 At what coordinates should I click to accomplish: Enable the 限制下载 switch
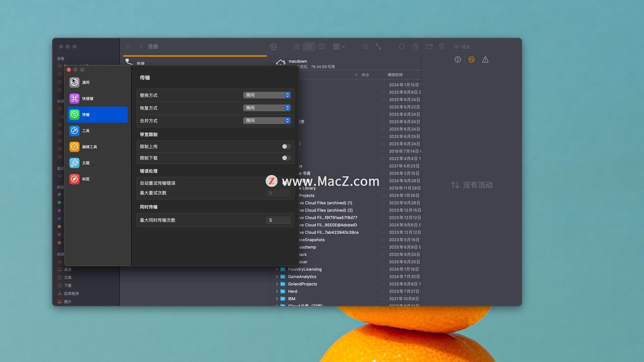coord(286,158)
